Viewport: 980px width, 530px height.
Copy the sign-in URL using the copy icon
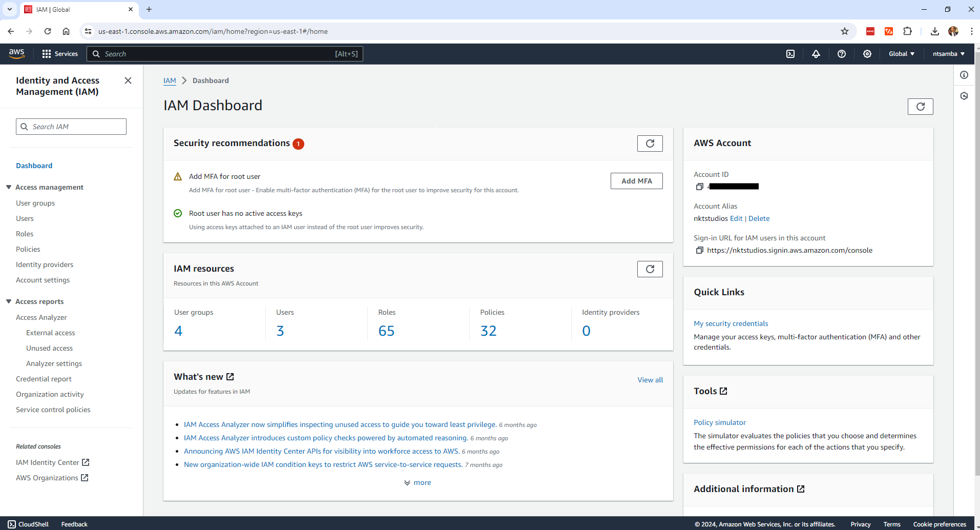tap(699, 250)
